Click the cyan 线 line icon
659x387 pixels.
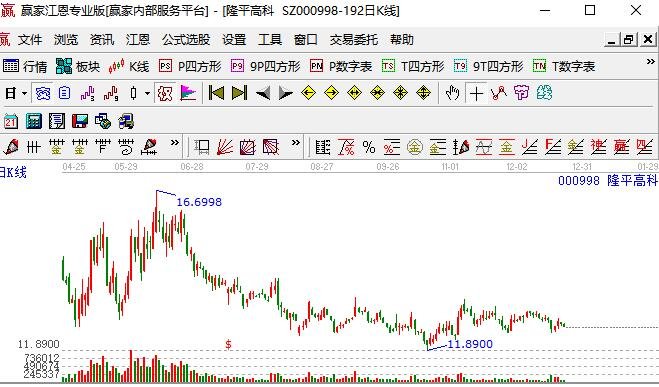[x=544, y=93]
